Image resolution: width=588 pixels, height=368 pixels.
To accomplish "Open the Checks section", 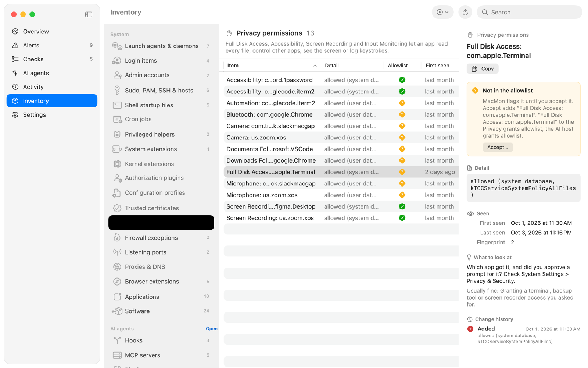I will (52, 59).
